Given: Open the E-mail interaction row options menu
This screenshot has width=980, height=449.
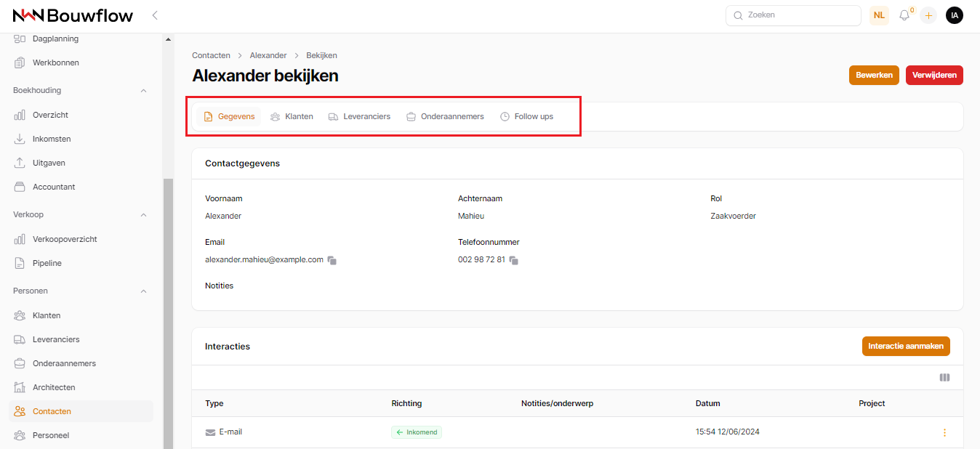Looking at the screenshot, I should 944,432.
